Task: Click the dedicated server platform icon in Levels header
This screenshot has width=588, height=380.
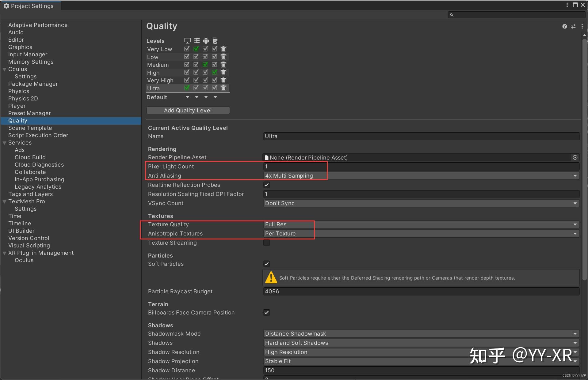Action: point(197,40)
